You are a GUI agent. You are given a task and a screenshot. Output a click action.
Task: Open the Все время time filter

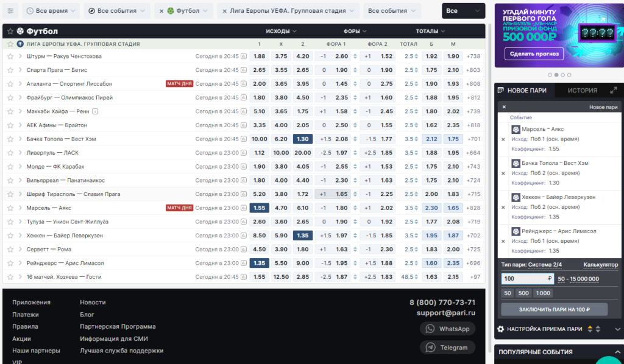(51, 11)
